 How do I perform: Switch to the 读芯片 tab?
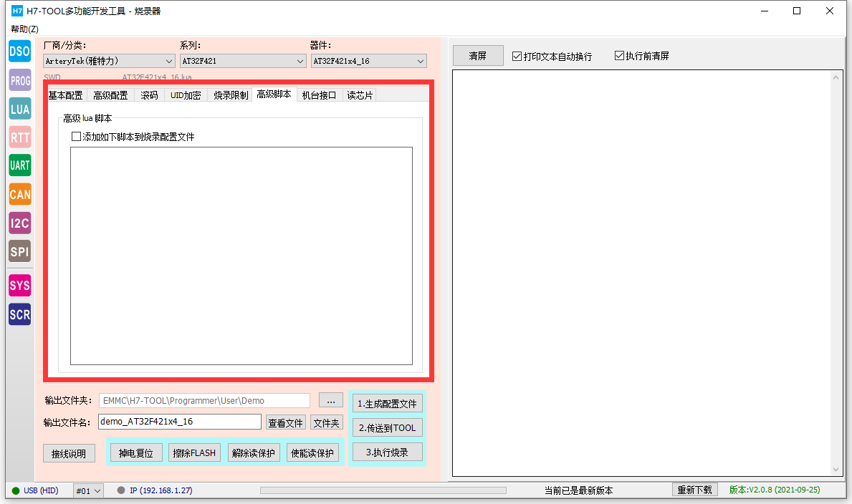point(360,95)
